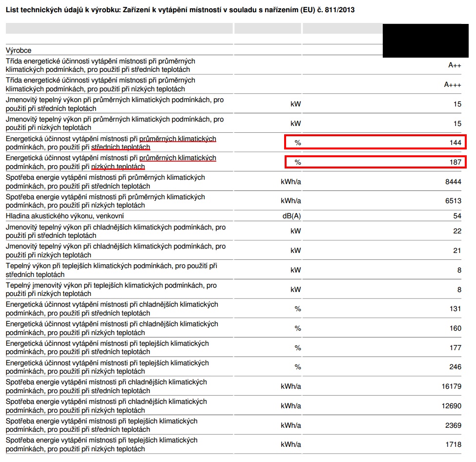The height and width of the screenshot is (462, 476).
Task: Select consumption value 12690
Action: coord(452,406)
